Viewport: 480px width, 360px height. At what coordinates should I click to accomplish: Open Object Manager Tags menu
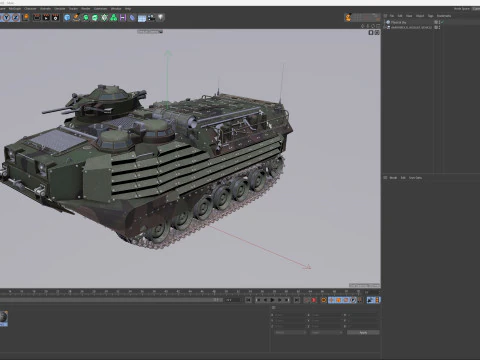coord(430,16)
